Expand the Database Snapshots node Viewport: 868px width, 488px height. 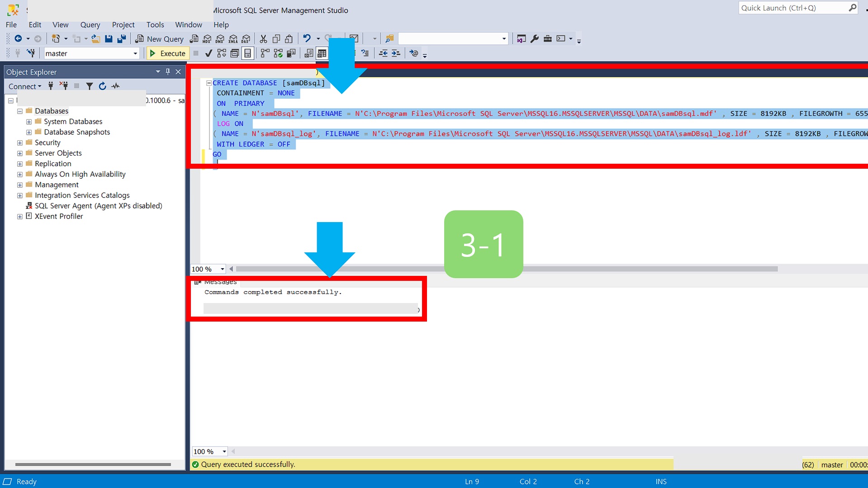[x=29, y=132]
